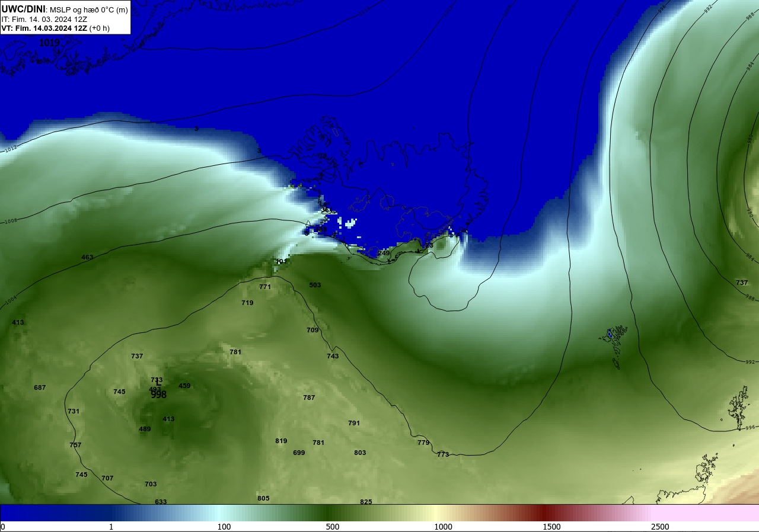
Task: Click the '1012' isobar label
Action: 10,149
